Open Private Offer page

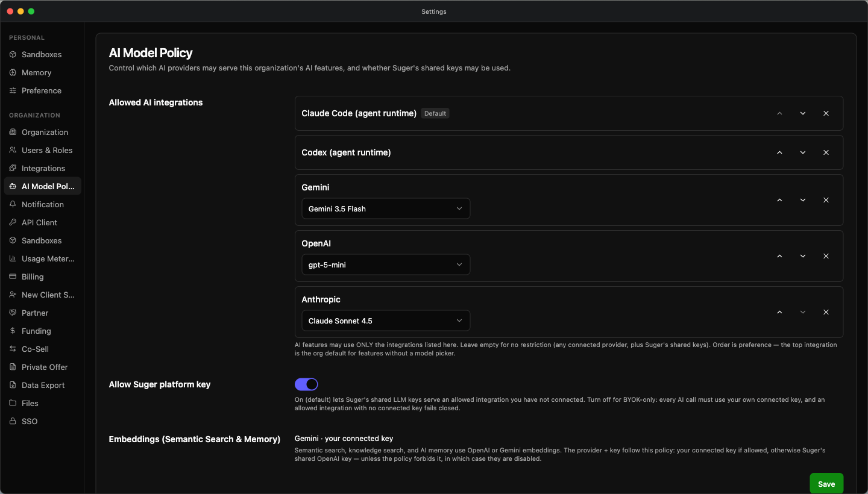[x=42, y=367]
